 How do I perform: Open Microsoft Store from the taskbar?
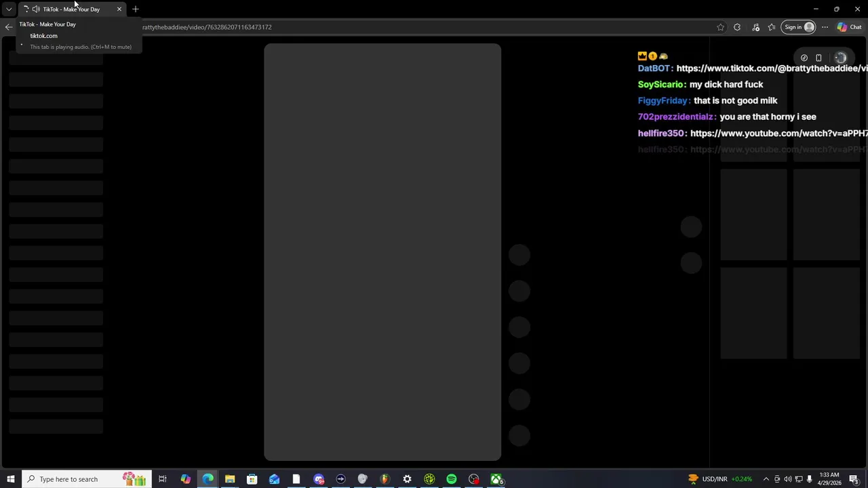coord(252,479)
